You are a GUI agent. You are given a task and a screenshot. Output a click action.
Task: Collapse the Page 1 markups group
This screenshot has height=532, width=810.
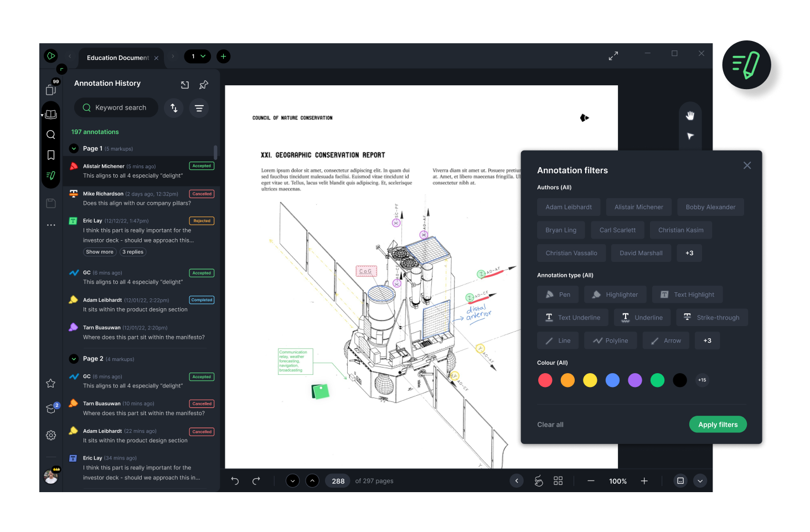73,148
